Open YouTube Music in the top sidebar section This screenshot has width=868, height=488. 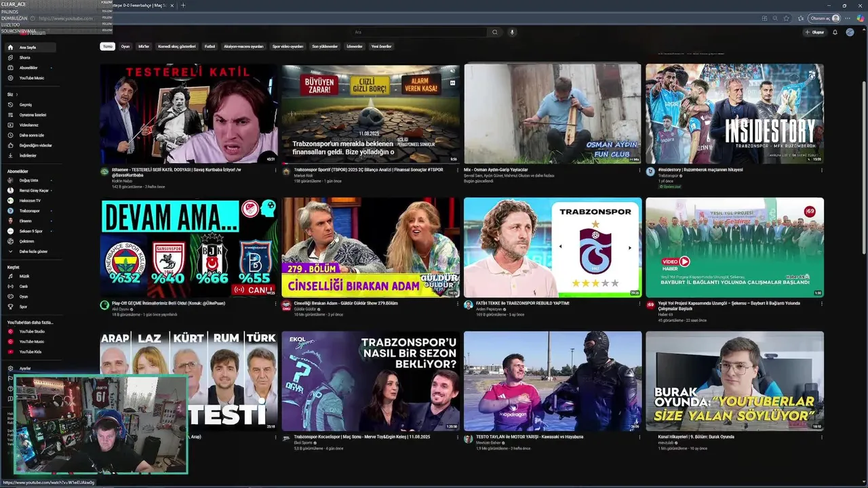(x=29, y=78)
